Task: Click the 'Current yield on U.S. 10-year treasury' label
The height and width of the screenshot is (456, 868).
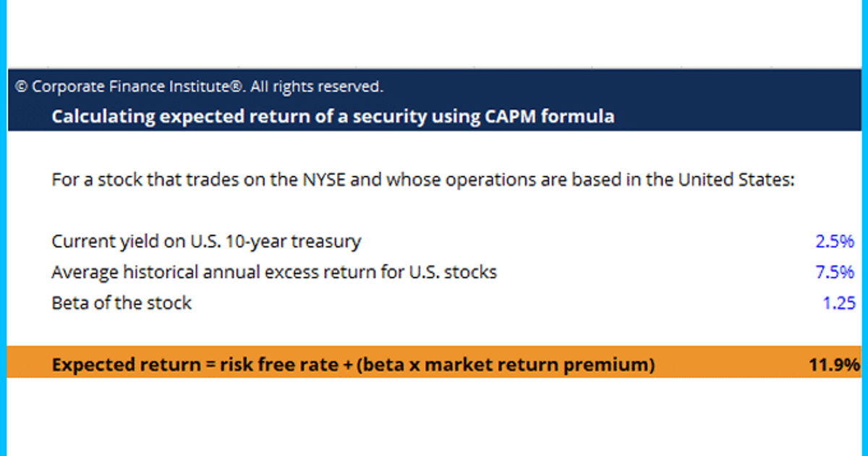Action: 206,241
